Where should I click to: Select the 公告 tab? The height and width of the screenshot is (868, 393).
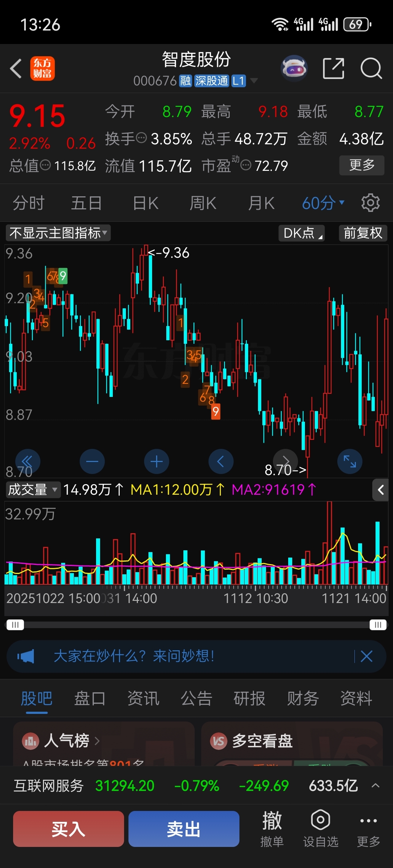pyautogui.click(x=196, y=698)
